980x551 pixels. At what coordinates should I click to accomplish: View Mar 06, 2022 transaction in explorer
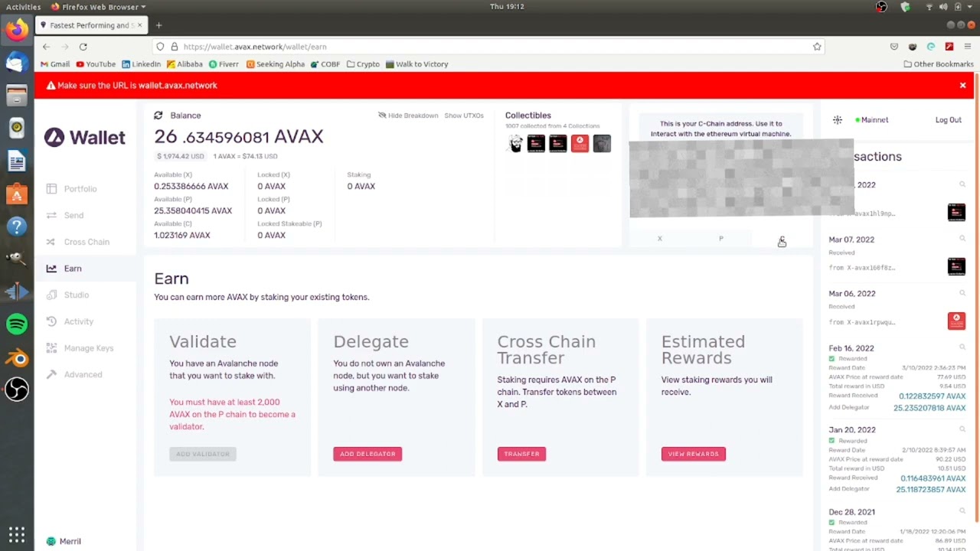tap(962, 294)
